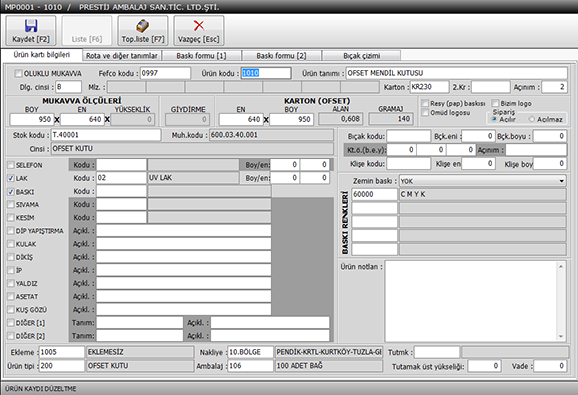Switch to Ürün kartı bilgileri tab
Viewport: 578px width, 395px height.
point(42,55)
